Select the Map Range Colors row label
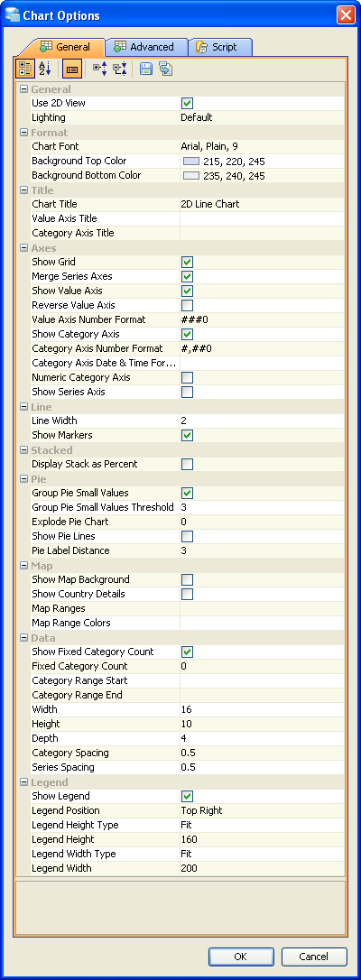The image size is (361, 980). [x=71, y=624]
